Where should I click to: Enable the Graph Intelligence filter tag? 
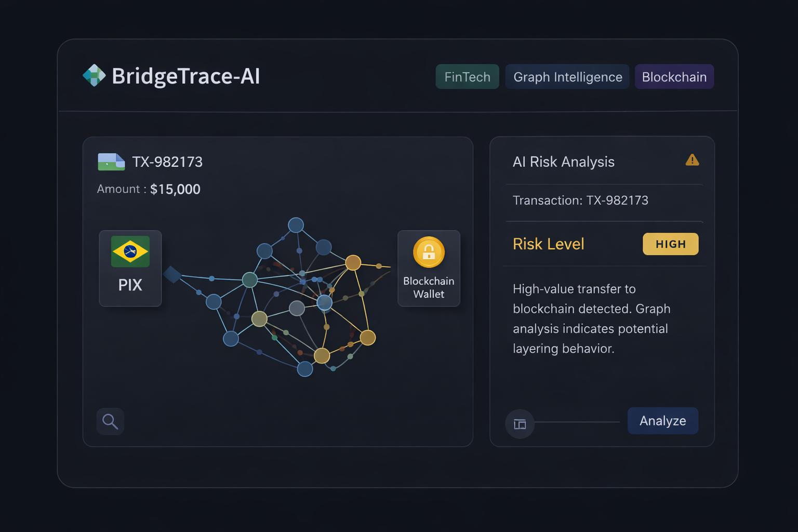point(567,76)
